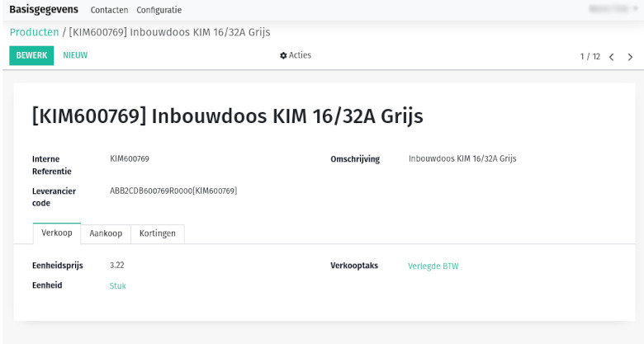Open the Acties gear dropdown
Image resolution: width=644 pixels, height=344 pixels.
(x=296, y=55)
